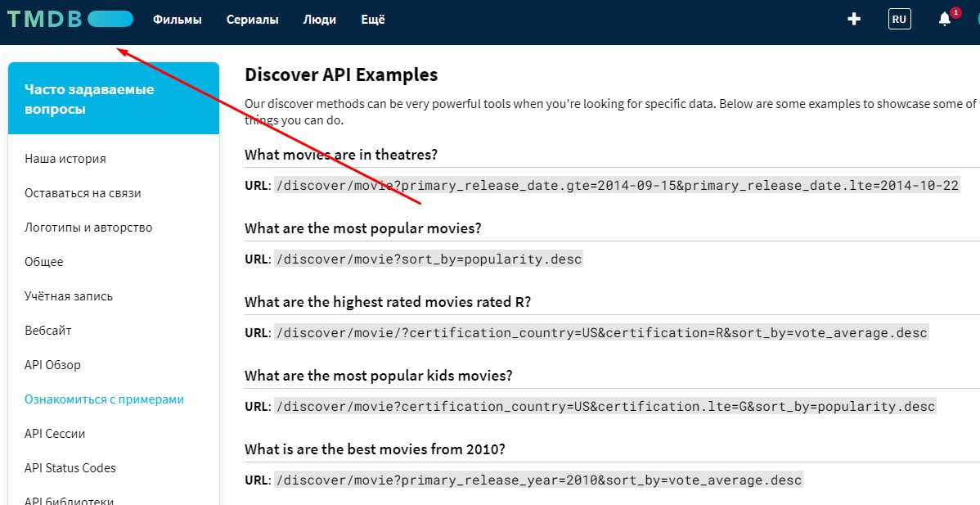Click heading highest rated movies rated R
980x505 pixels.
click(388, 302)
